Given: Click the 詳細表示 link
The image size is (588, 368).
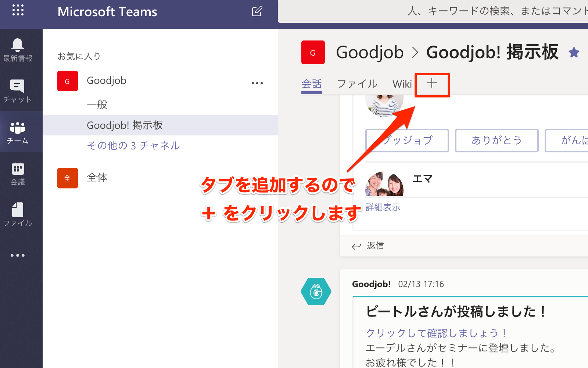Looking at the screenshot, I should point(383,207).
